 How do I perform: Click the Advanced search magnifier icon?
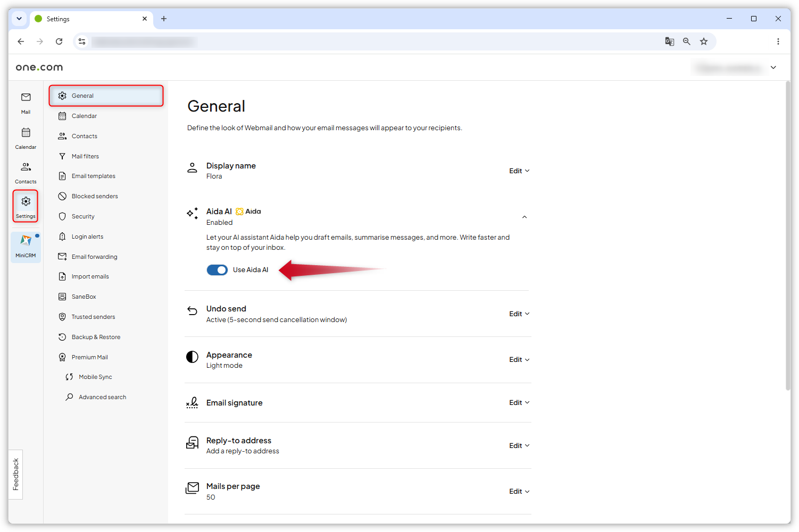pyautogui.click(x=69, y=397)
